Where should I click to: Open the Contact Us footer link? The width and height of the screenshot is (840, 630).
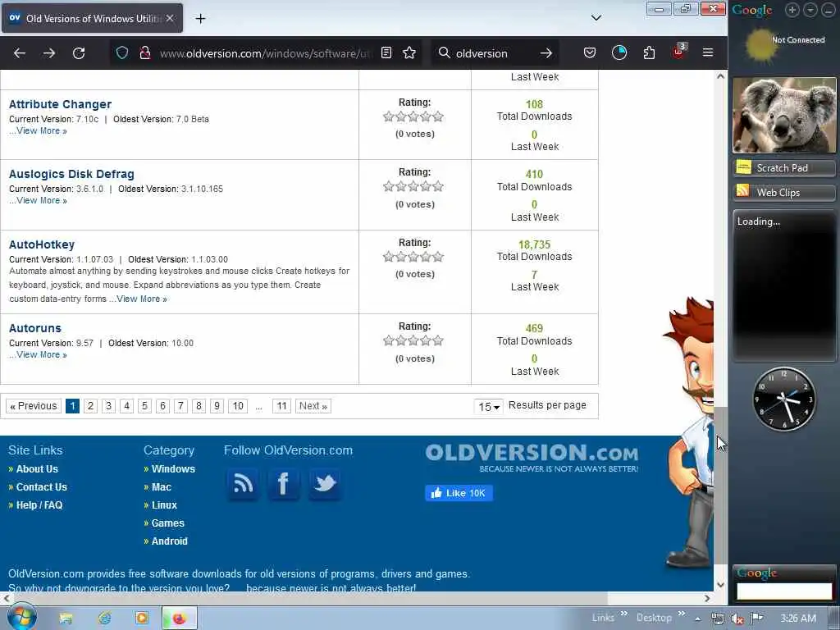click(x=41, y=487)
